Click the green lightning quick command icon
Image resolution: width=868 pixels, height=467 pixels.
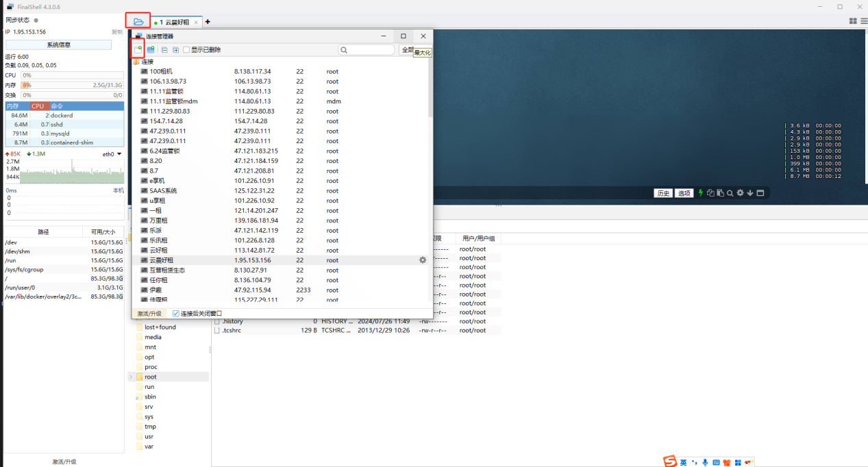[x=700, y=193]
